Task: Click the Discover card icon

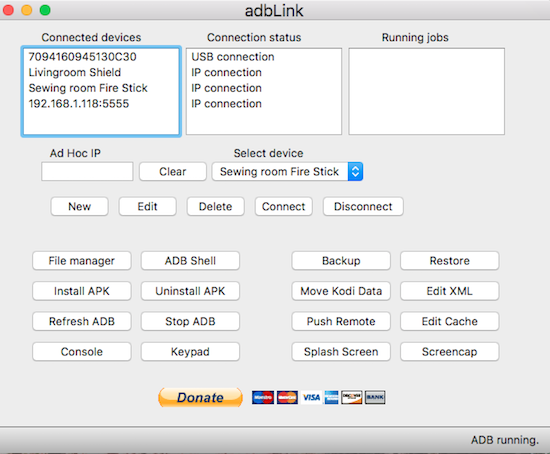Action: click(351, 398)
